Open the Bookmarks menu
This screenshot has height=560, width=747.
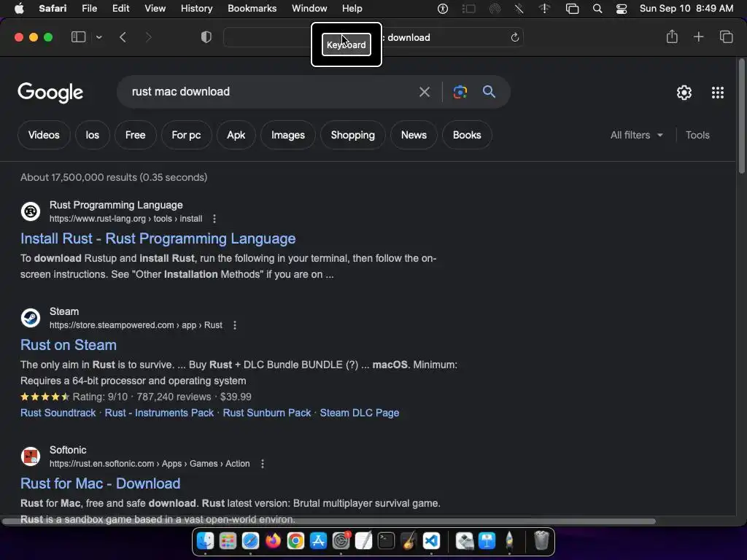tap(252, 8)
